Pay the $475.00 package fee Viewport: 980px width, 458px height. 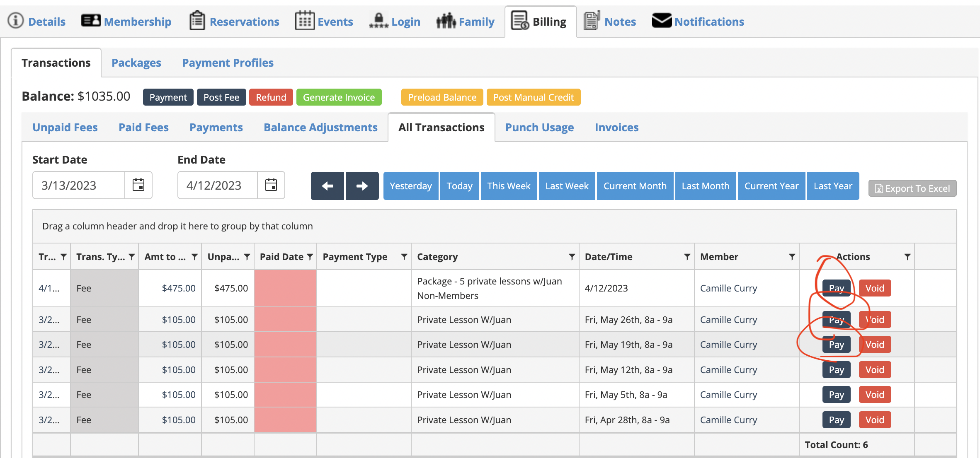click(837, 288)
